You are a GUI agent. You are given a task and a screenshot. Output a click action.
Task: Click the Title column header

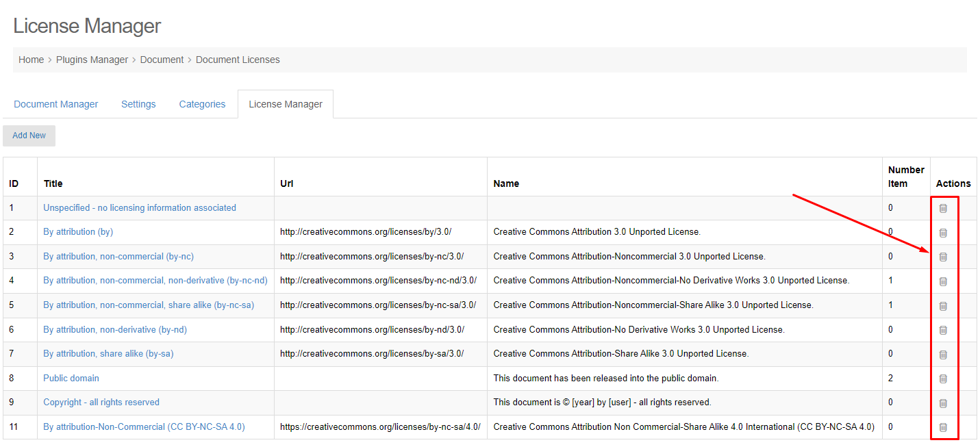coord(53,183)
